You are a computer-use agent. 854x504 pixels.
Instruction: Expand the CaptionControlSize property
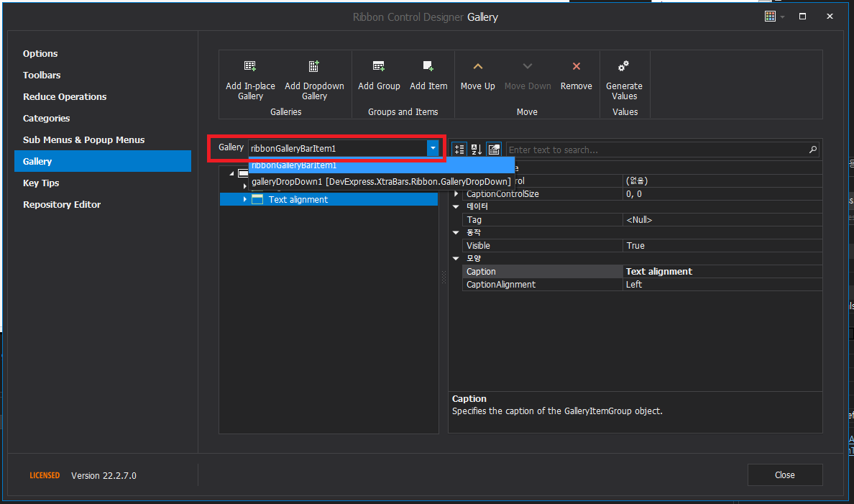point(456,194)
